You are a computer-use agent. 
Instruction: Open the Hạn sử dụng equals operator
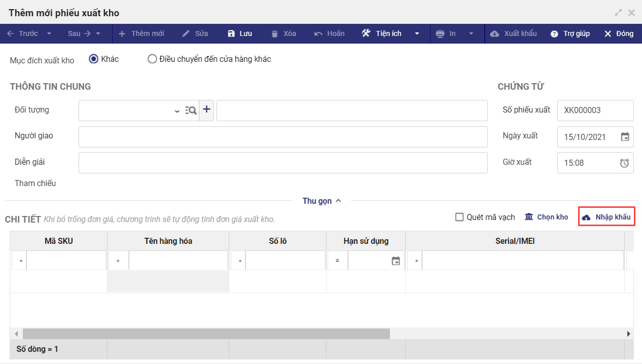[337, 261]
